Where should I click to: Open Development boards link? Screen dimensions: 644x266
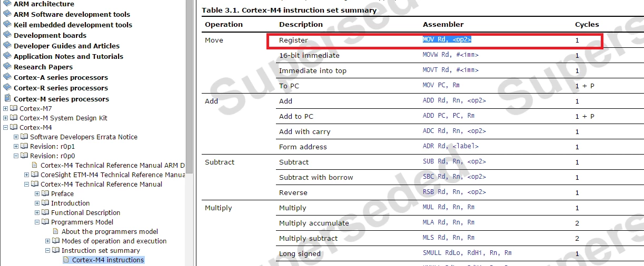point(50,35)
